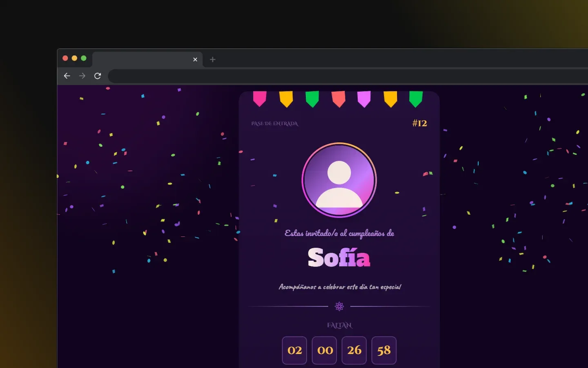The image size is (588, 368).
Task: Click the green maximize window dot
Action: click(84, 58)
